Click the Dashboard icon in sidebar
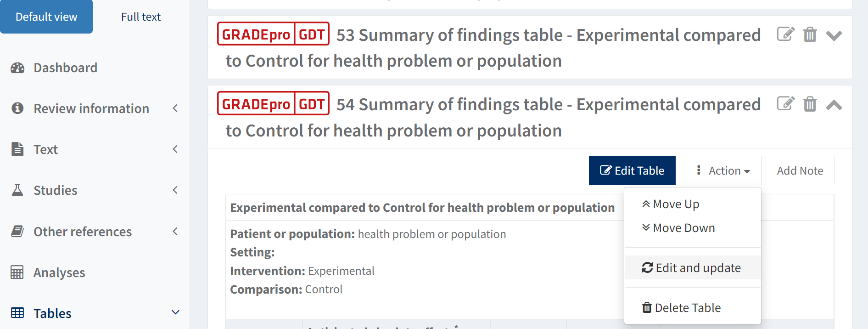Viewport: 868px width, 329px height. [17, 68]
